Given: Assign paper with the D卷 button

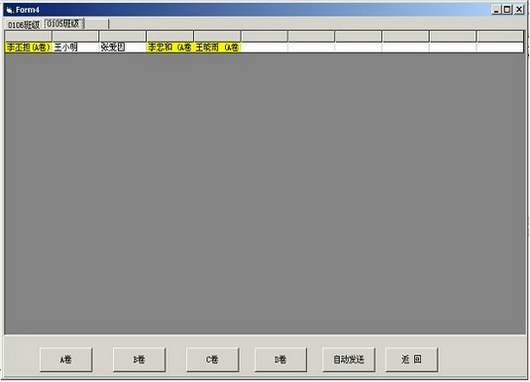Looking at the screenshot, I should [x=281, y=360].
